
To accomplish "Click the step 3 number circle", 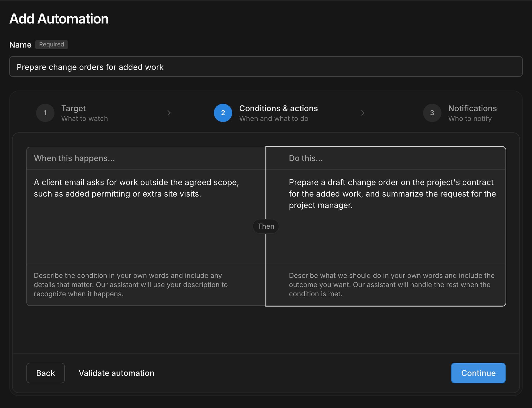I will click(x=432, y=113).
